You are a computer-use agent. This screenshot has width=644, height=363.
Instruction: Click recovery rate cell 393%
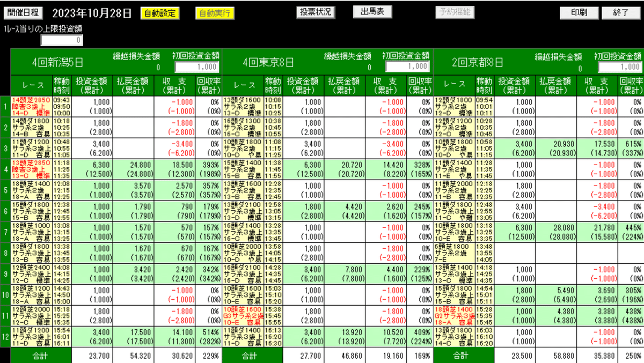208,169
